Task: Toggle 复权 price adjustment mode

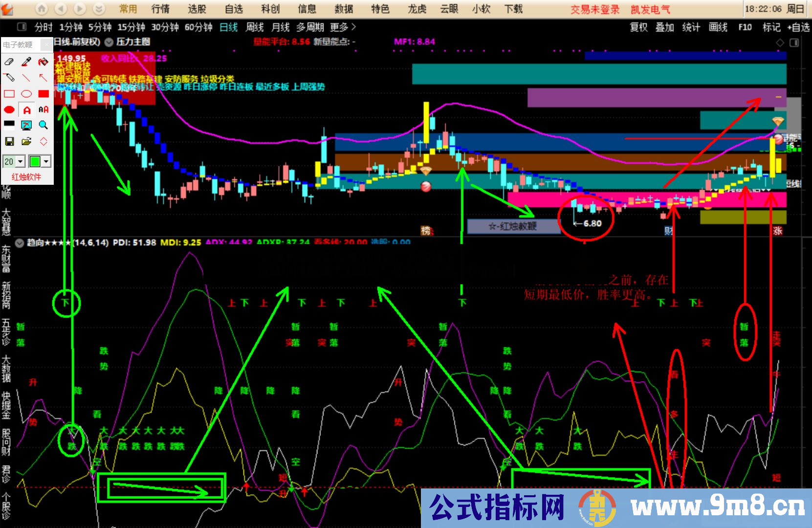Action: [x=638, y=28]
